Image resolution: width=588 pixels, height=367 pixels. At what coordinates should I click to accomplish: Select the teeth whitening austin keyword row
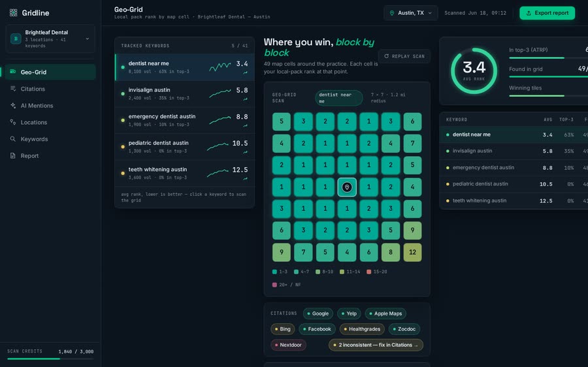tap(184, 173)
